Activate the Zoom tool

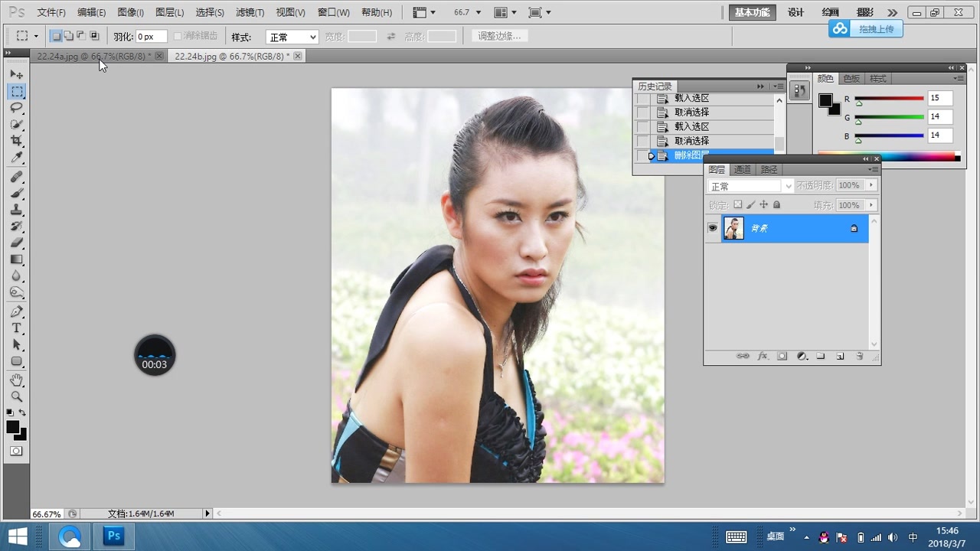click(x=16, y=396)
